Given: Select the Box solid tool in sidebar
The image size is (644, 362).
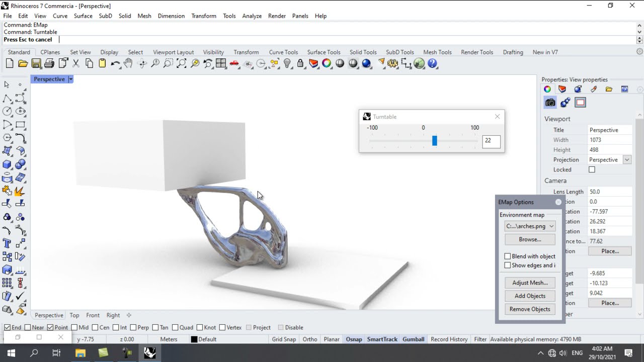Looking at the screenshot, I should tap(7, 164).
